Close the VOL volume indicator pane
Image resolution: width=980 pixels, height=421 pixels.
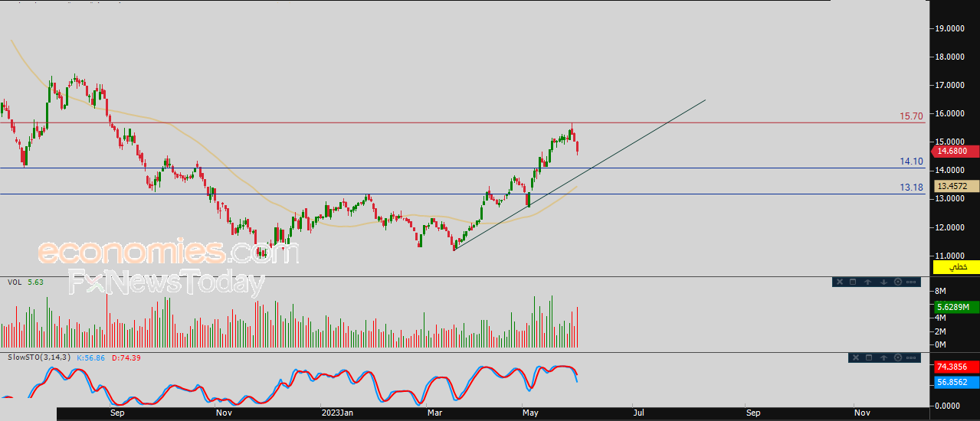click(839, 282)
